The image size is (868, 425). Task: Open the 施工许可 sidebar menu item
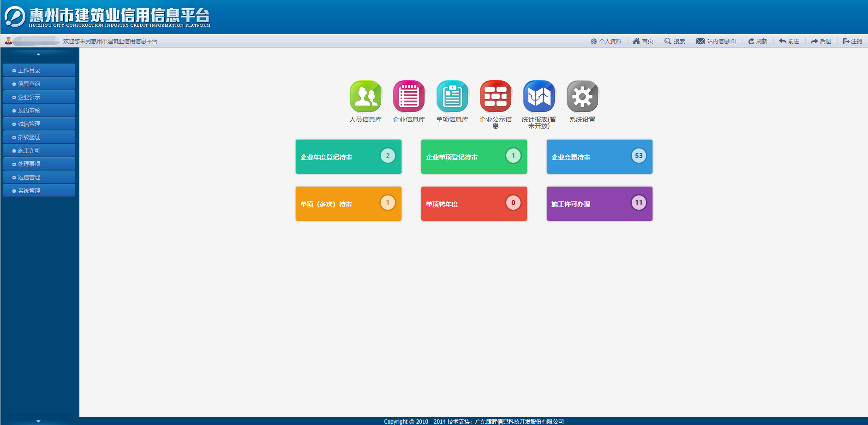click(x=39, y=151)
